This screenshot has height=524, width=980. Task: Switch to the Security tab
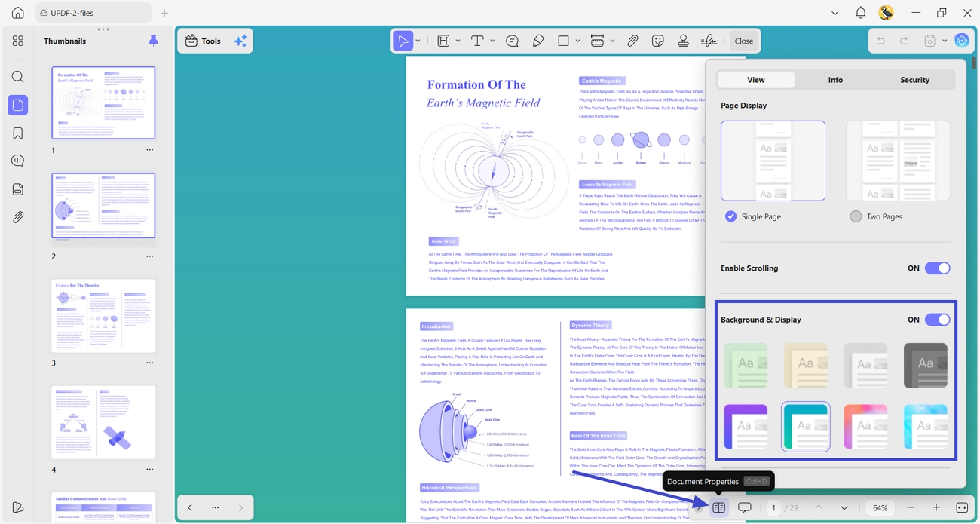(x=914, y=80)
